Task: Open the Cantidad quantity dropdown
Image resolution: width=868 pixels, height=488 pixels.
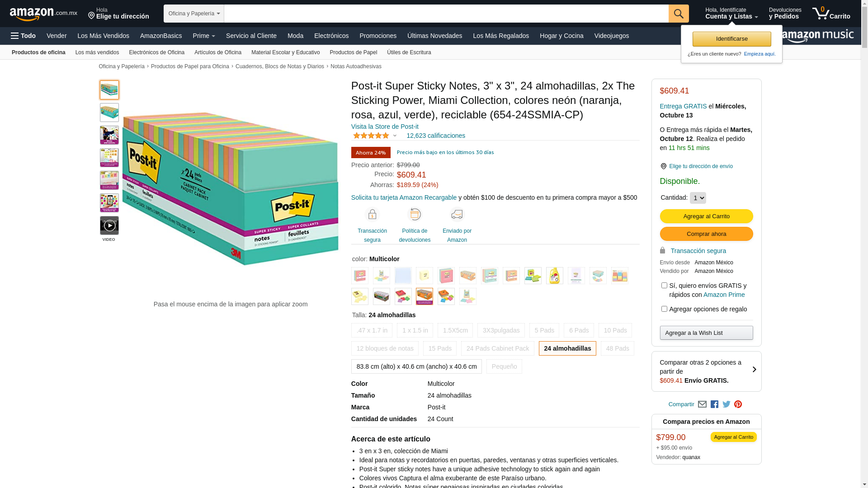Action: tap(698, 198)
